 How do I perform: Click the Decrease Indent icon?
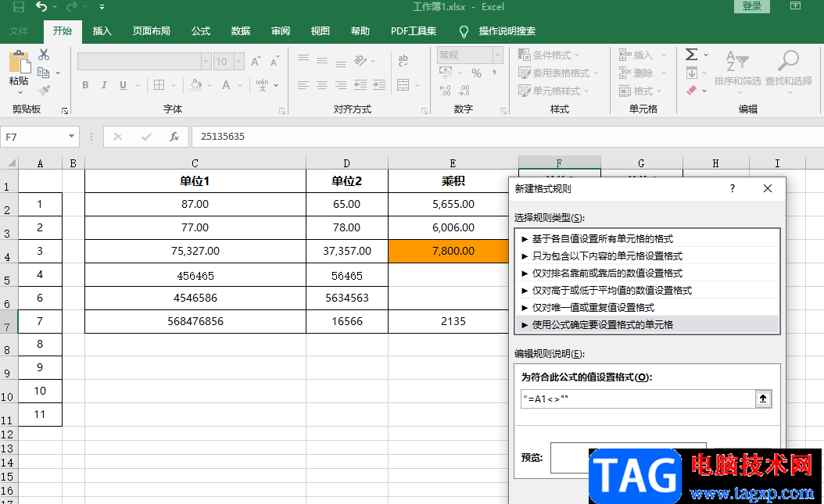pyautogui.click(x=360, y=85)
